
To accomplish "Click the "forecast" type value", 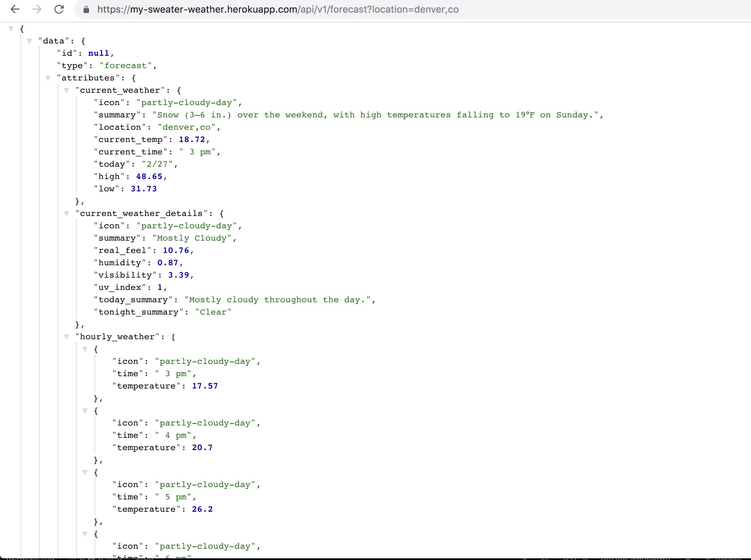I will (125, 66).
